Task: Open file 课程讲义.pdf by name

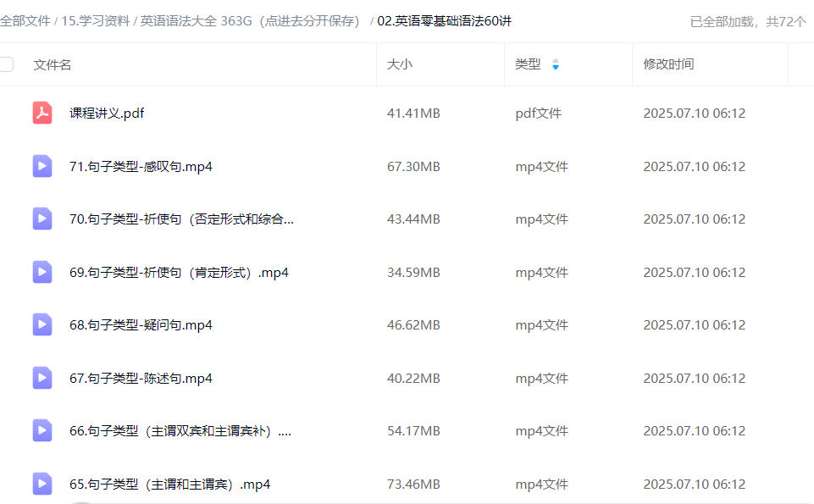Action: click(107, 113)
